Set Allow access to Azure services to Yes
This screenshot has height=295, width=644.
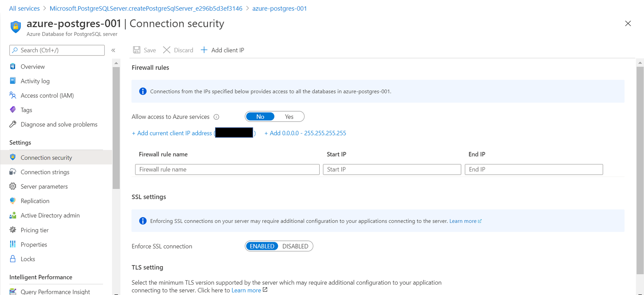click(289, 117)
